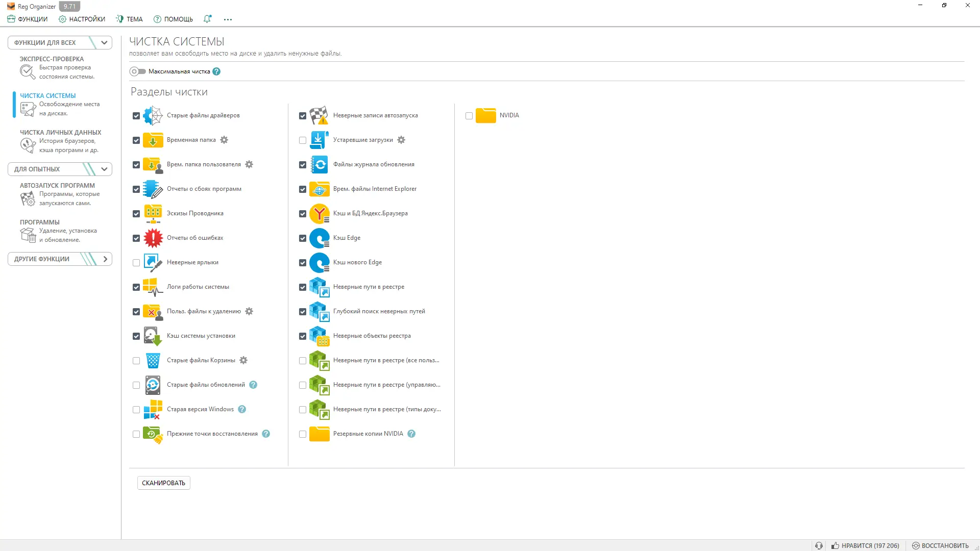Click the gear icon beside Устаревшие загрузки
The width and height of the screenshot is (980, 551).
tap(401, 140)
